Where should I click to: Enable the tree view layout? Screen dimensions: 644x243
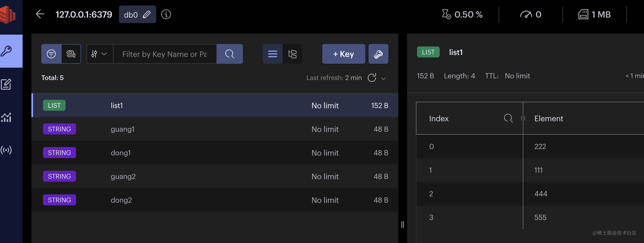pos(293,54)
